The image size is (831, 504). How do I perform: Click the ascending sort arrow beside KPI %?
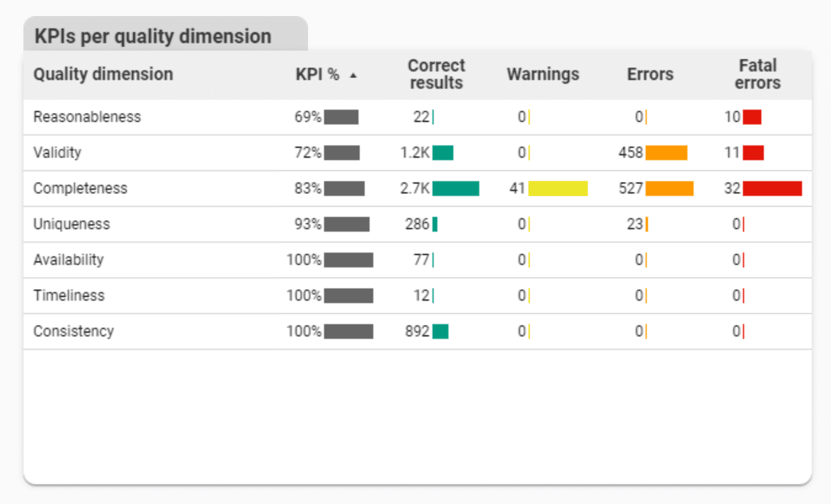tap(352, 75)
